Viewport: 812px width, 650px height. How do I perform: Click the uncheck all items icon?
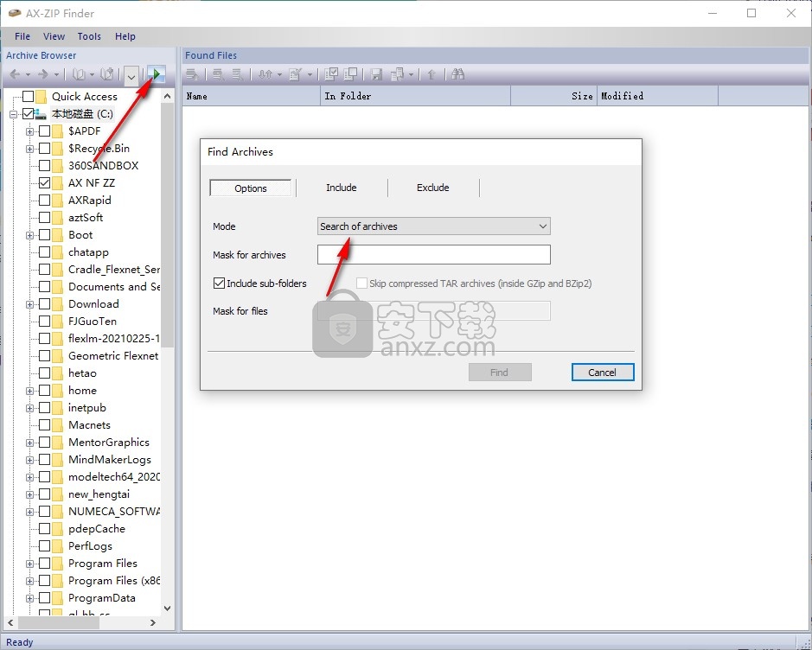click(x=350, y=75)
